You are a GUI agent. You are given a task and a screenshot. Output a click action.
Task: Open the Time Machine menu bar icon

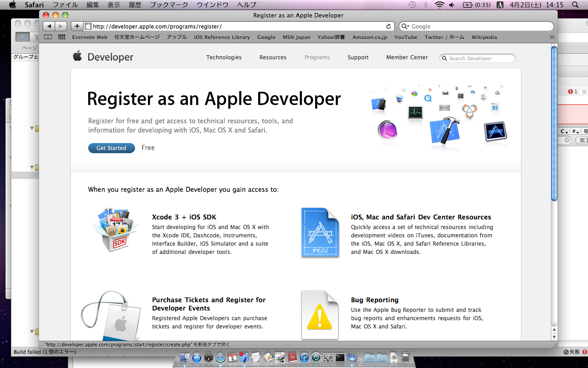click(x=412, y=5)
